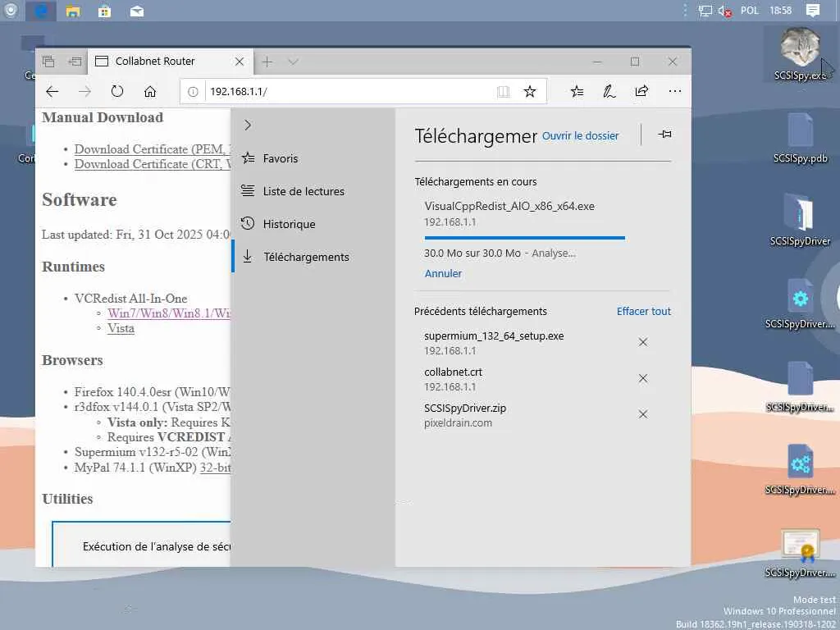Click Download Certificate (PEM) link
Screen dimensions: 840x630
tap(152, 149)
